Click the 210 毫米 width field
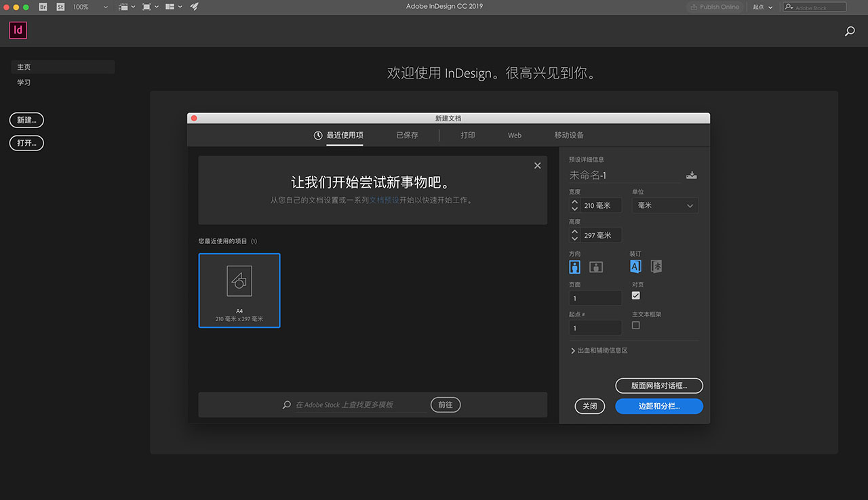Viewport: 868px width, 500px height. [601, 205]
